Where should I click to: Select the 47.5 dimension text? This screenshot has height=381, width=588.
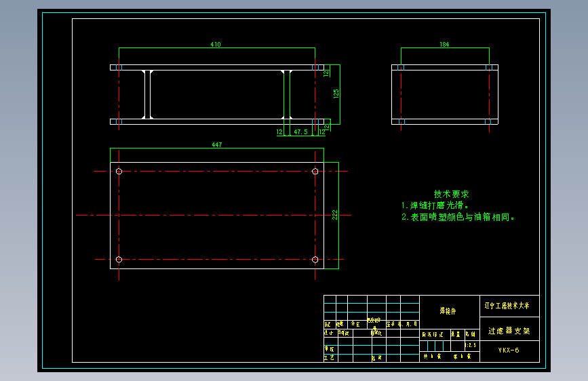[300, 132]
